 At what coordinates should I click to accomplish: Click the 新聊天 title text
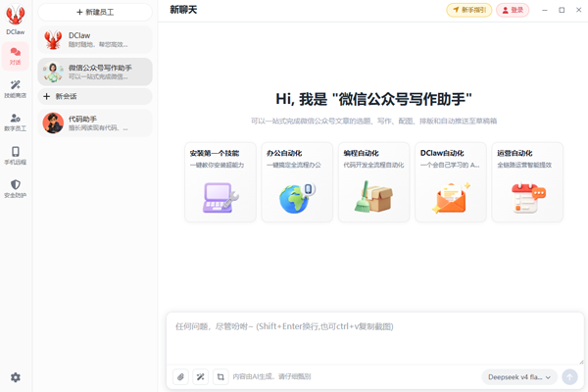coord(183,10)
